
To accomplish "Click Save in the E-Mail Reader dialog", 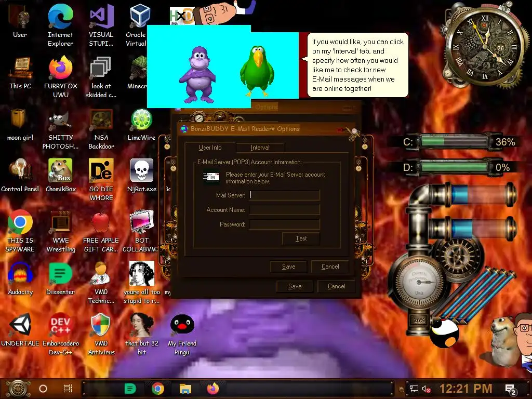I will pyautogui.click(x=288, y=267).
